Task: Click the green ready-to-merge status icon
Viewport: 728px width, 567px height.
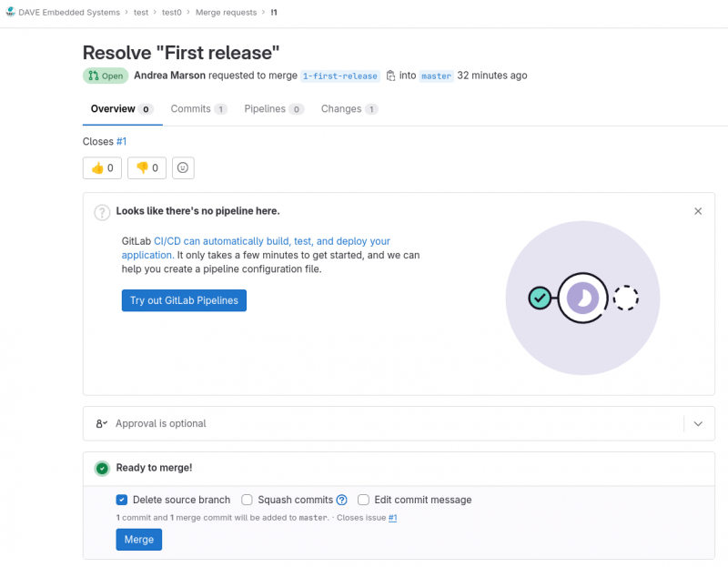Action: pos(102,468)
